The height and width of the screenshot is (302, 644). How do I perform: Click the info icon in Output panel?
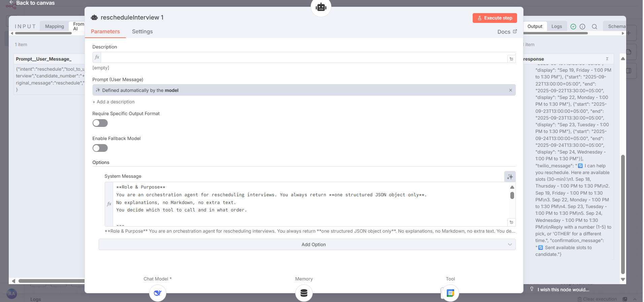point(582,27)
